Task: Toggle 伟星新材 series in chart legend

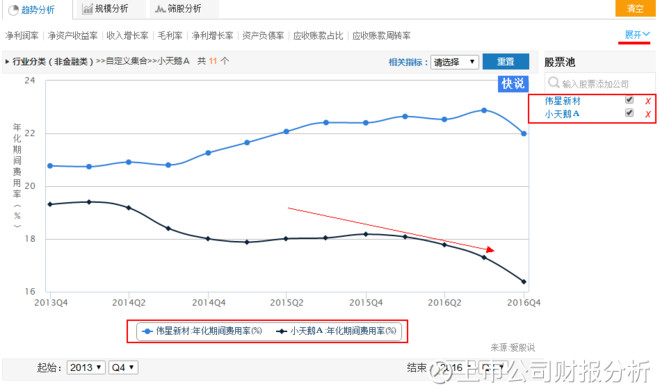Action: coord(202,331)
